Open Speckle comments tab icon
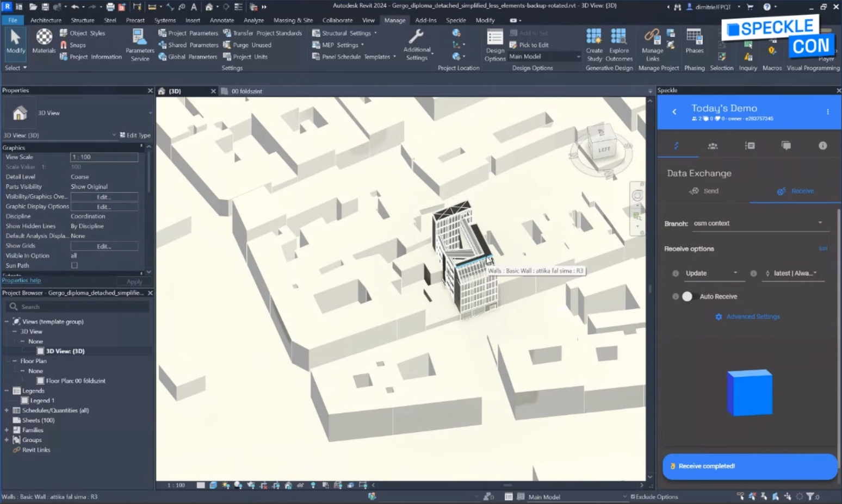The height and width of the screenshot is (504, 842). [x=786, y=146]
